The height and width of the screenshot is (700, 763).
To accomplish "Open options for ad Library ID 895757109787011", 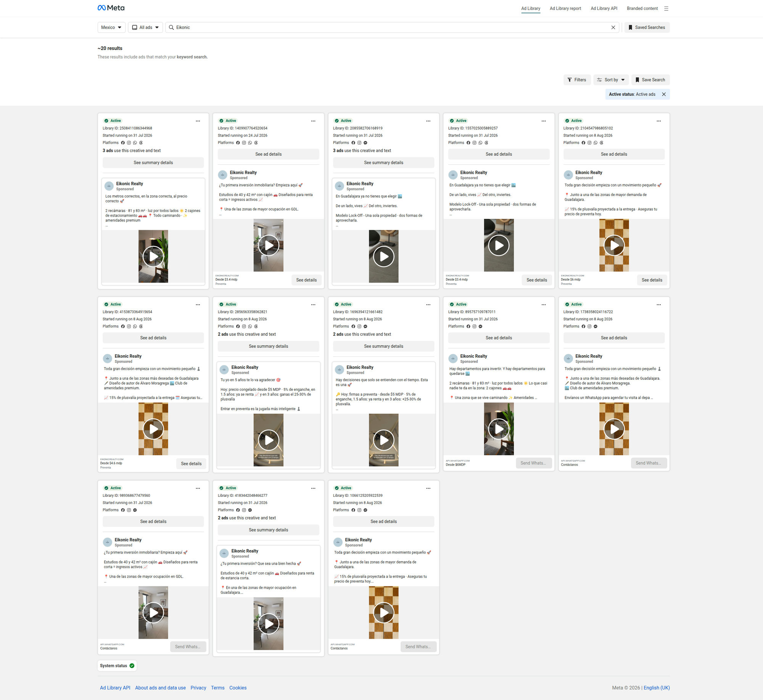I will (x=544, y=305).
